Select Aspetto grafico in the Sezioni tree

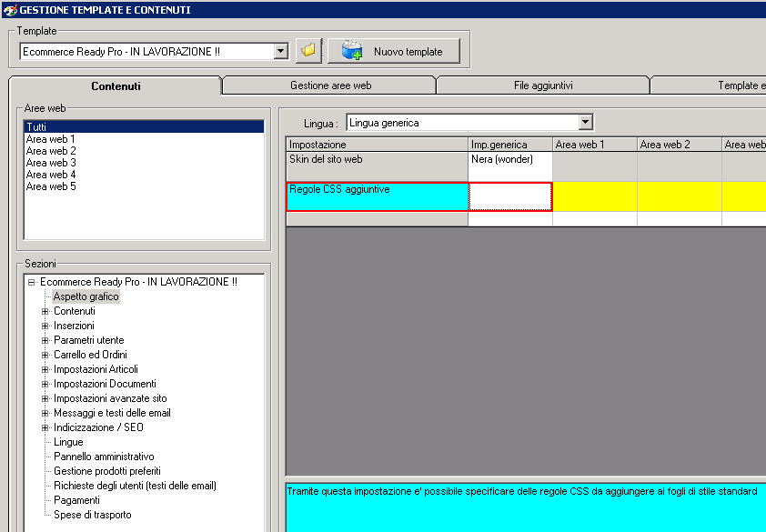(86, 296)
